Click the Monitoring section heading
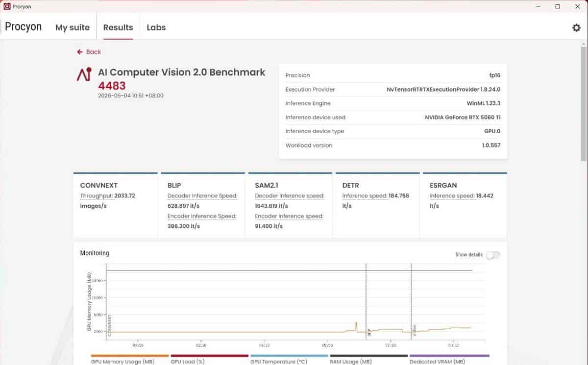 (95, 253)
